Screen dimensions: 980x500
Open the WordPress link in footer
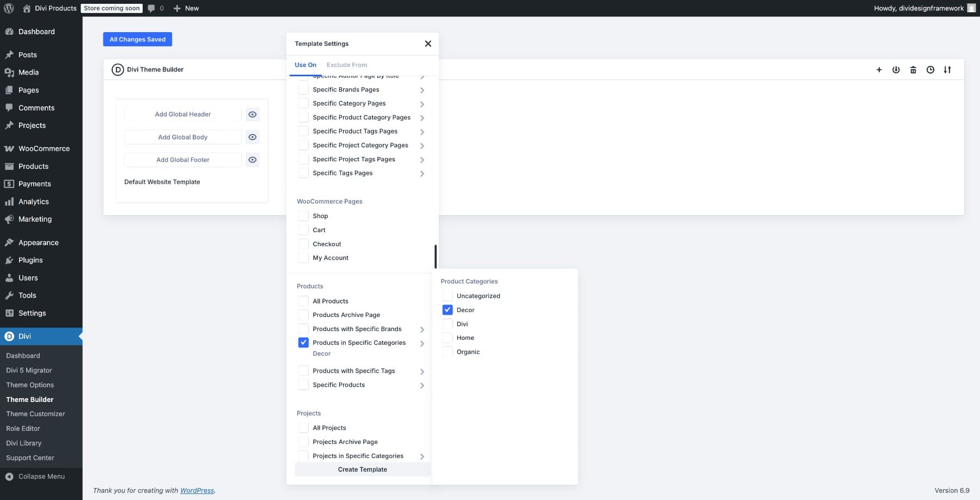[x=197, y=490]
